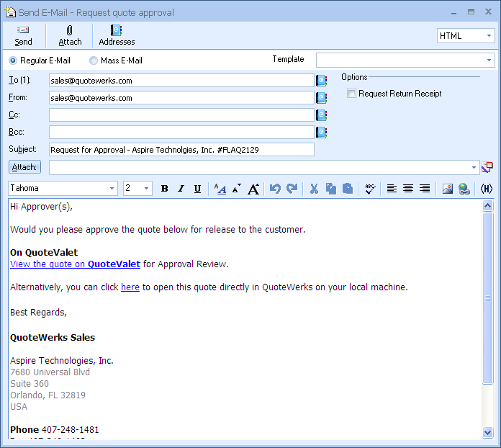Toggle bold text formatting

tap(164, 189)
